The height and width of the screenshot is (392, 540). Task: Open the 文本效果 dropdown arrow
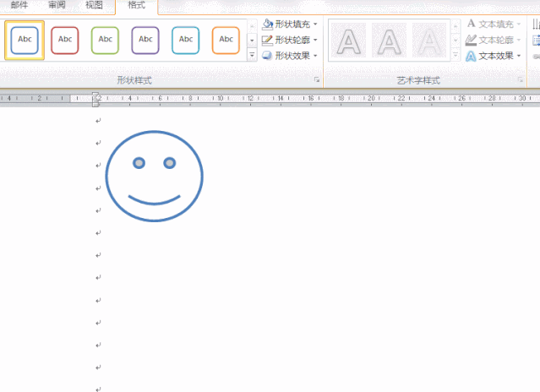pyautogui.click(x=519, y=56)
